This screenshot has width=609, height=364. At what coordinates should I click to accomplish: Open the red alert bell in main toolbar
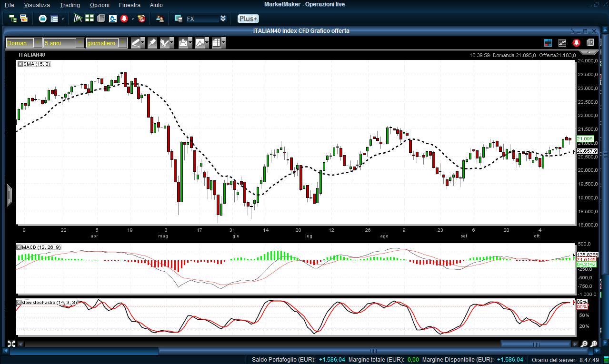coord(124,19)
